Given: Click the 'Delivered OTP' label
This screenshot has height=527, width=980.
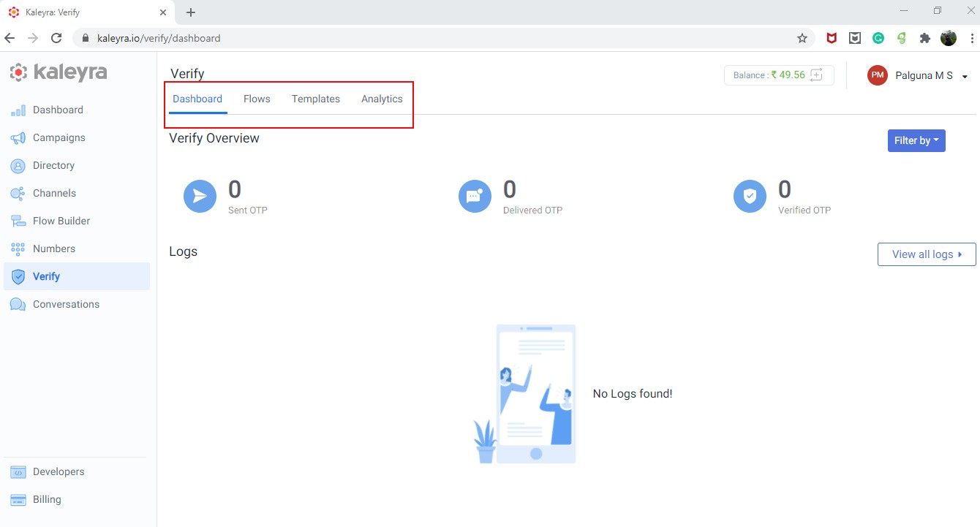Looking at the screenshot, I should (532, 210).
